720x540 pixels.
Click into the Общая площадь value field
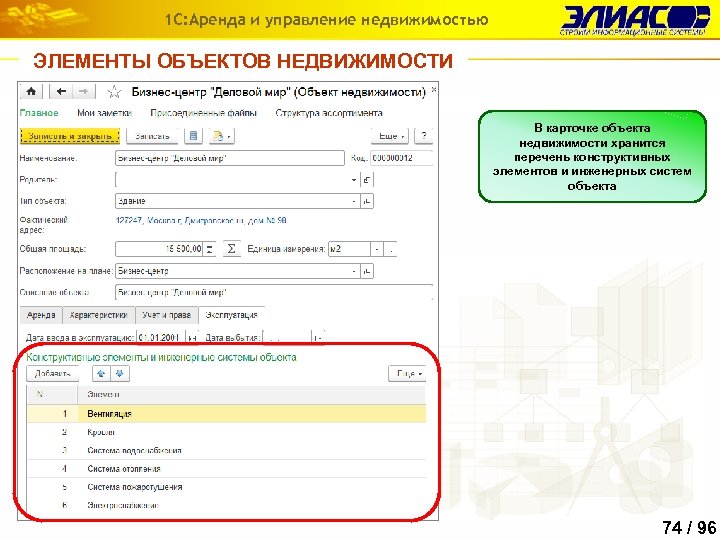tap(159, 249)
